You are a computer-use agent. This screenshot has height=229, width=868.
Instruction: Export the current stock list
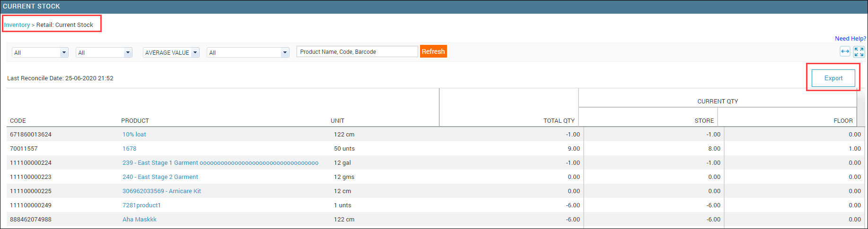pos(833,78)
